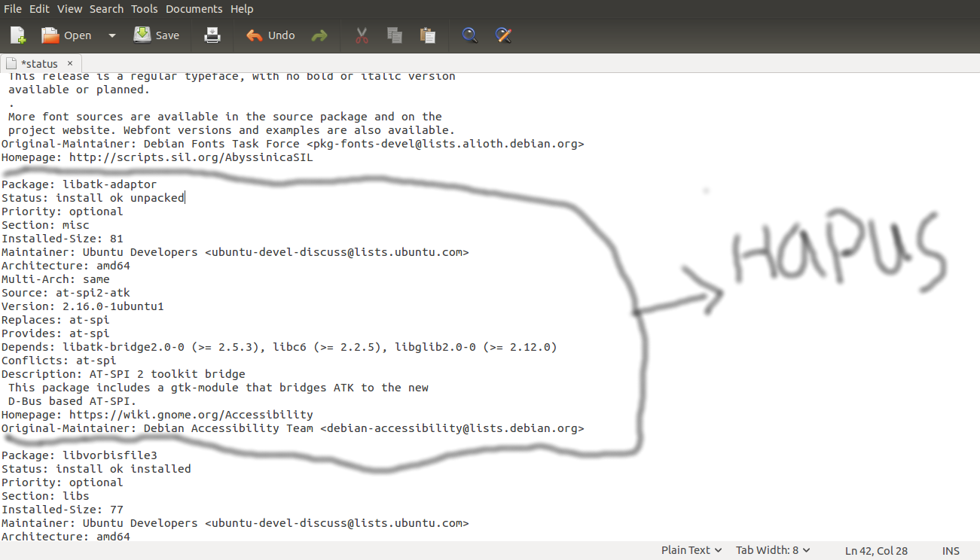Open the Edit menu
The height and width of the screenshot is (560, 980).
coord(39,9)
